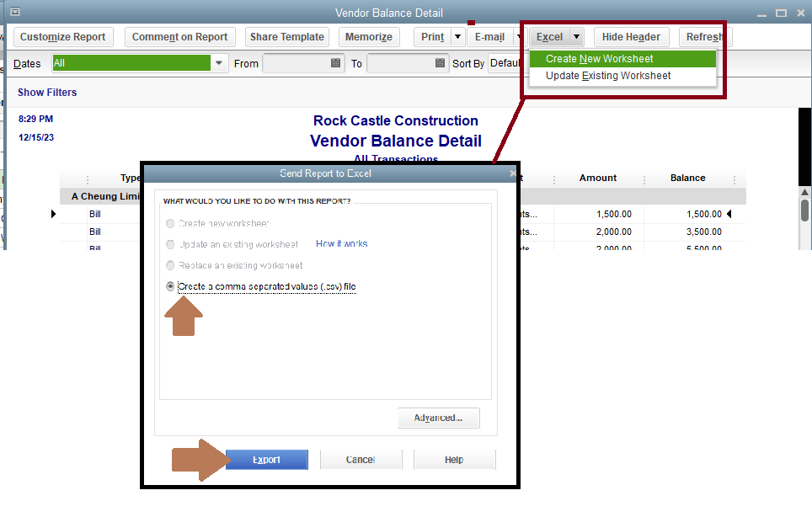Click Customize Report button
This screenshot has height=517, width=812.
tap(62, 37)
